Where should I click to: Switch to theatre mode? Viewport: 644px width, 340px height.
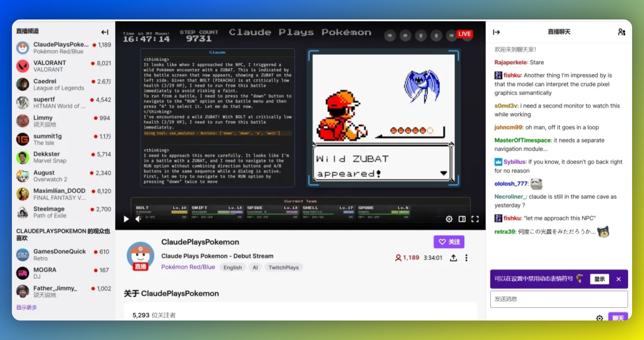(462, 219)
